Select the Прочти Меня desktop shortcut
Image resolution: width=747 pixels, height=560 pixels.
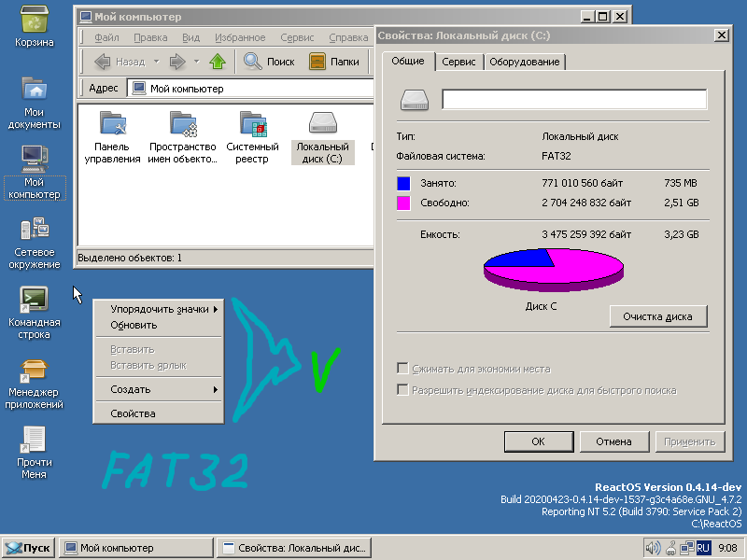[x=34, y=453]
